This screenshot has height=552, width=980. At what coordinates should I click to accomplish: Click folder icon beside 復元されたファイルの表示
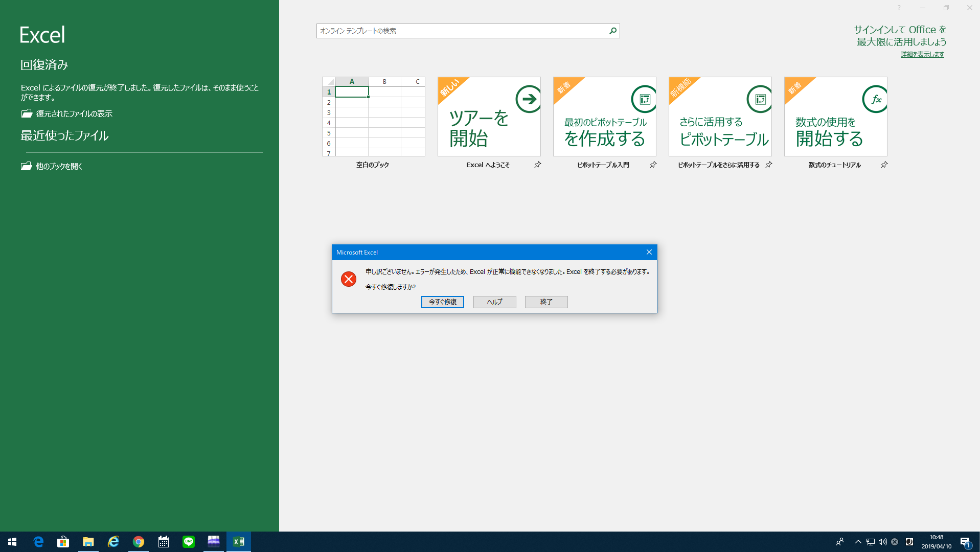coord(27,113)
